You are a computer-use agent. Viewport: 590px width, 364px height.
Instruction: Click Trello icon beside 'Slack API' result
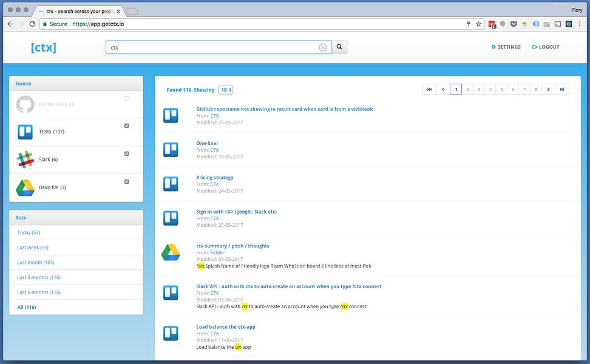tap(171, 293)
